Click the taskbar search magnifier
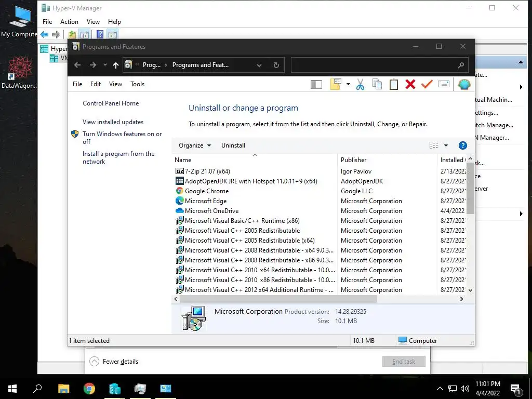Image resolution: width=532 pixels, height=399 pixels. click(x=37, y=389)
